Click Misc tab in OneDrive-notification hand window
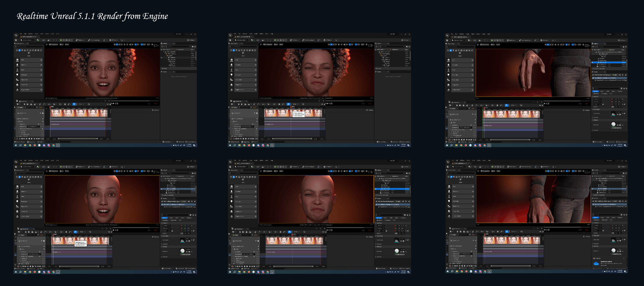Screen dimensions: 644x286 [613, 218]
